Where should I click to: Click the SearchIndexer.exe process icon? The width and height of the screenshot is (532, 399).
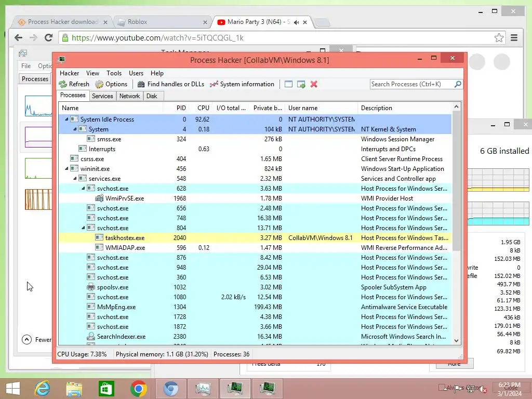coord(91,336)
